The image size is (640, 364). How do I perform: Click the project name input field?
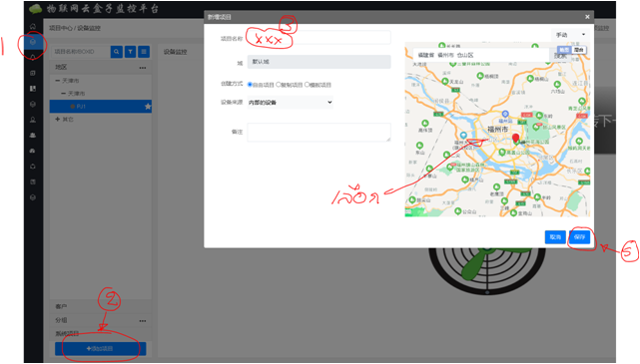(319, 38)
